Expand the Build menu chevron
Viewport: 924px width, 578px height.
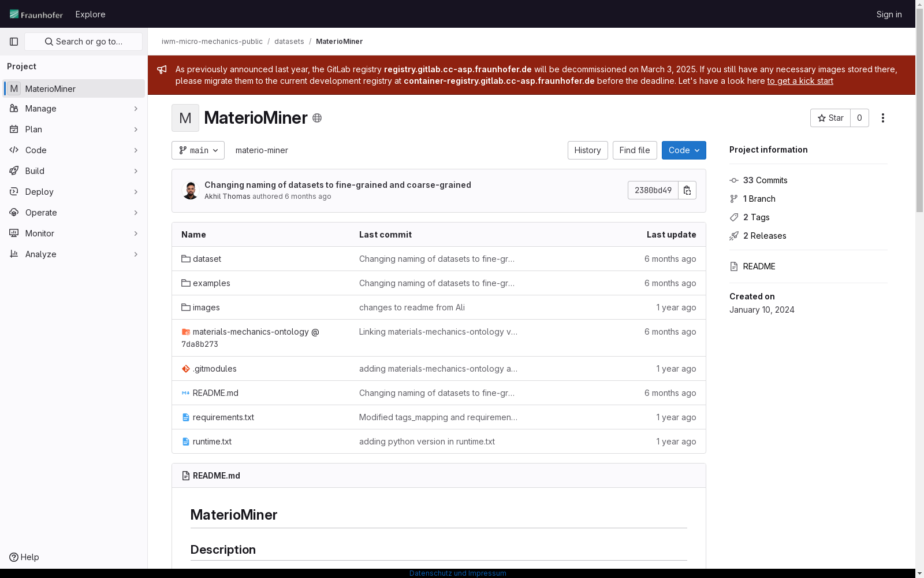pyautogui.click(x=136, y=171)
